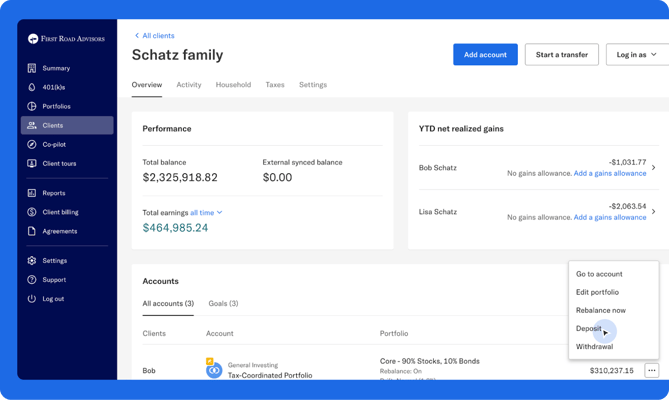Open the Settings gear in sidebar
The height and width of the screenshot is (400, 669).
[x=32, y=261]
